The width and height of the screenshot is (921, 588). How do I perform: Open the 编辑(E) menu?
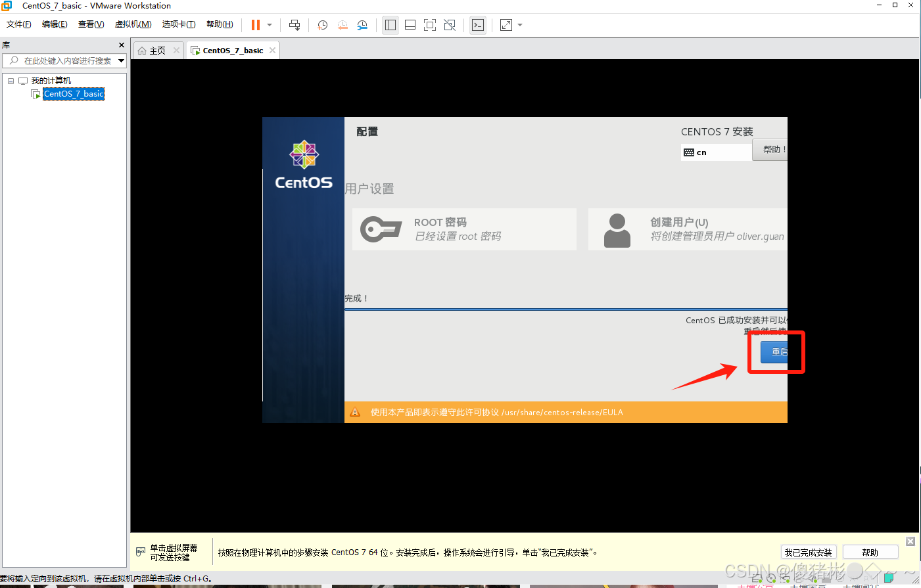pyautogui.click(x=55, y=24)
